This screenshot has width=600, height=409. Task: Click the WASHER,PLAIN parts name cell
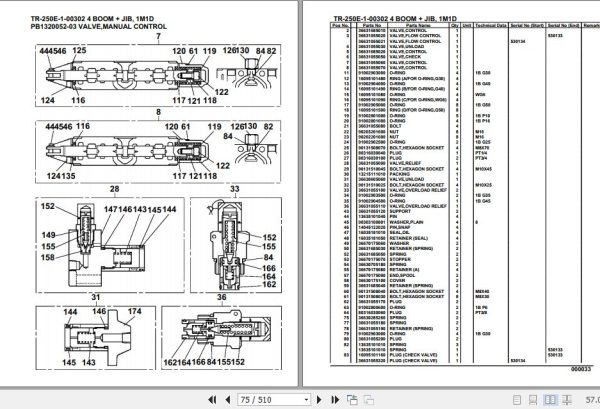tap(406, 222)
